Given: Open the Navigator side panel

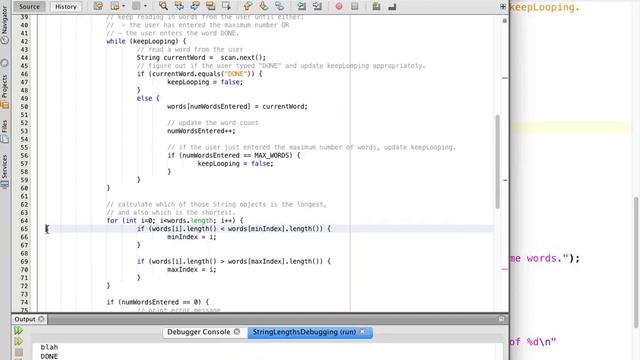Looking at the screenshot, I should (4, 25).
